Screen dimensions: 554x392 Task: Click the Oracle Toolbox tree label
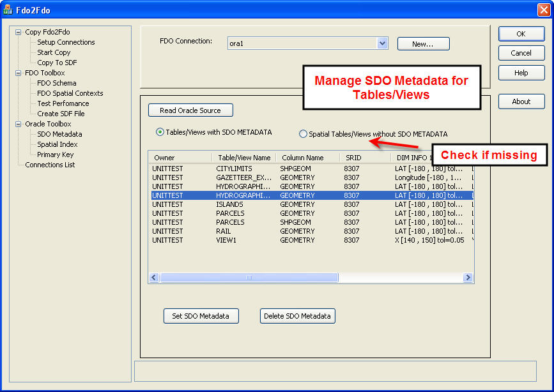pyautogui.click(x=48, y=124)
